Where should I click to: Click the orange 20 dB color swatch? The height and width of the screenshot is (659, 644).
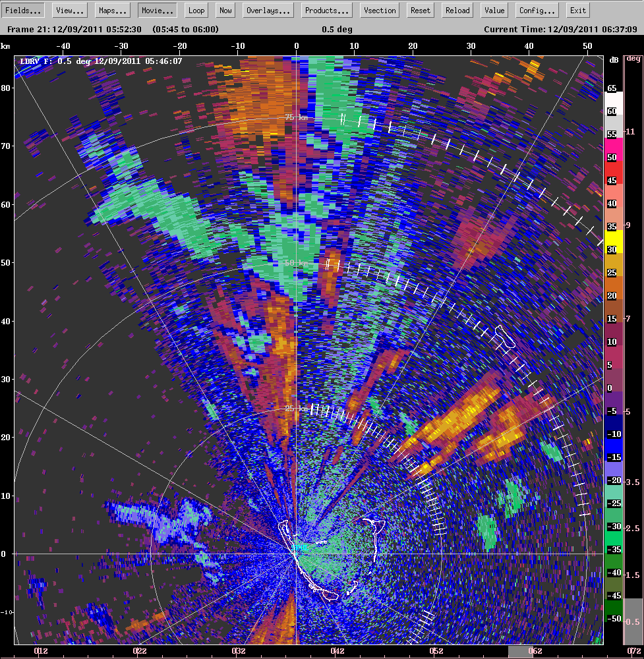(x=613, y=288)
